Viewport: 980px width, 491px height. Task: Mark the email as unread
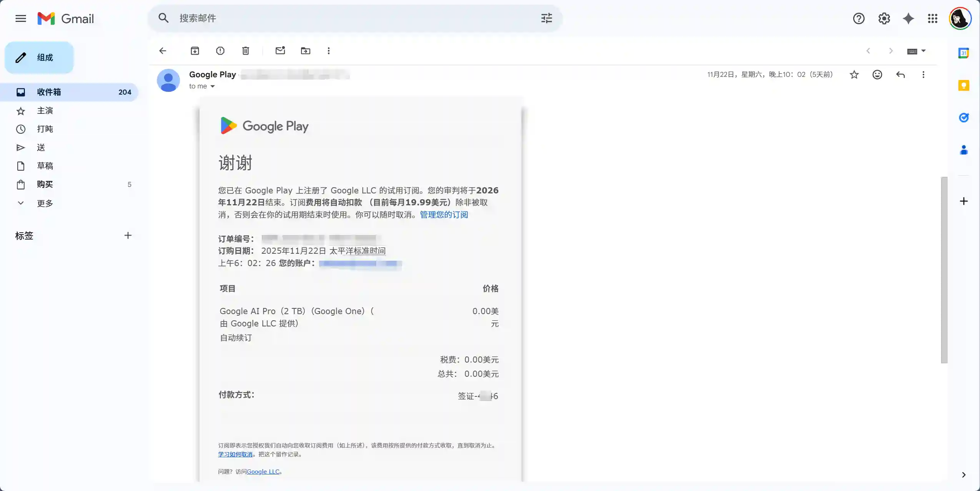pyautogui.click(x=280, y=50)
